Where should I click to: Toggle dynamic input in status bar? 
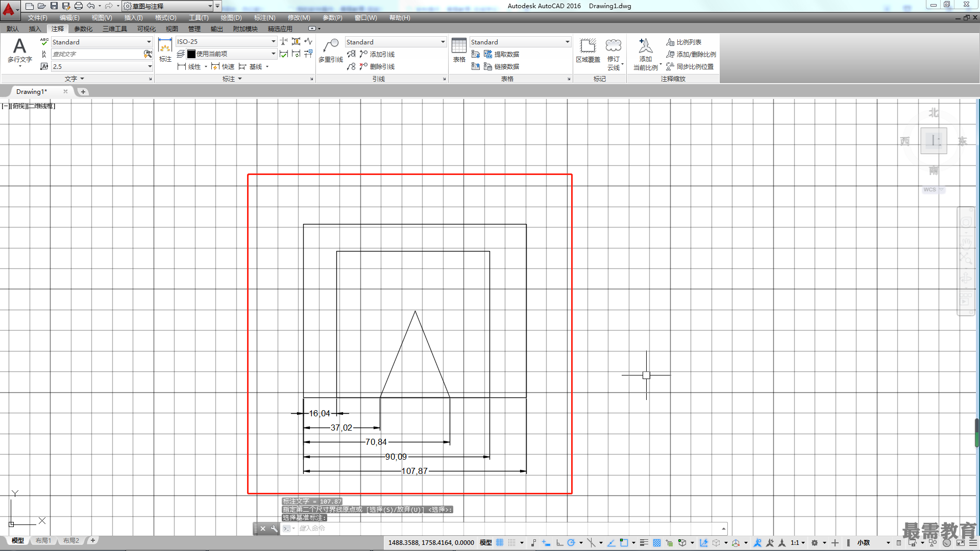click(546, 543)
